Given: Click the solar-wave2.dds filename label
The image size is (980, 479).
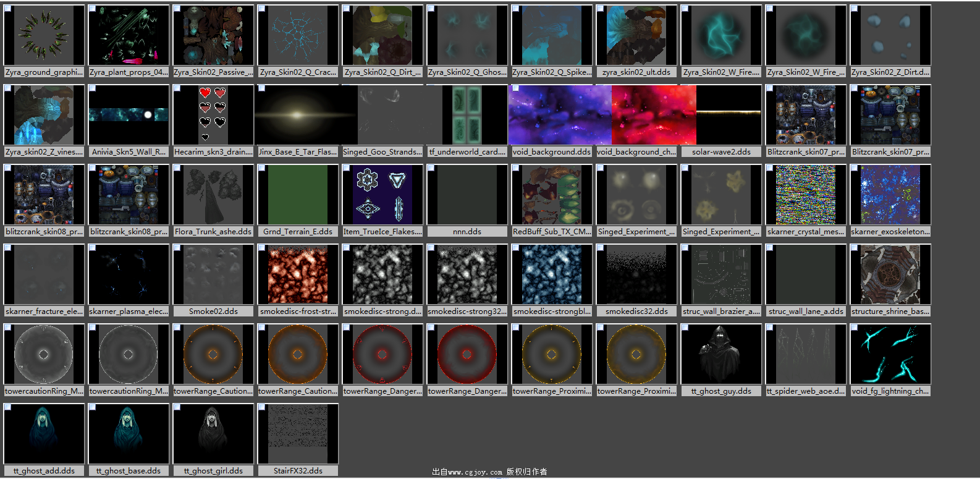Looking at the screenshot, I should (720, 152).
